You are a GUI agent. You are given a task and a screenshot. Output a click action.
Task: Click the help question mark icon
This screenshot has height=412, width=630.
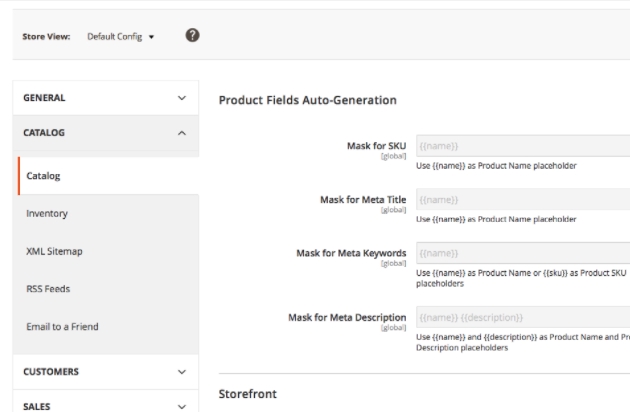(x=192, y=37)
